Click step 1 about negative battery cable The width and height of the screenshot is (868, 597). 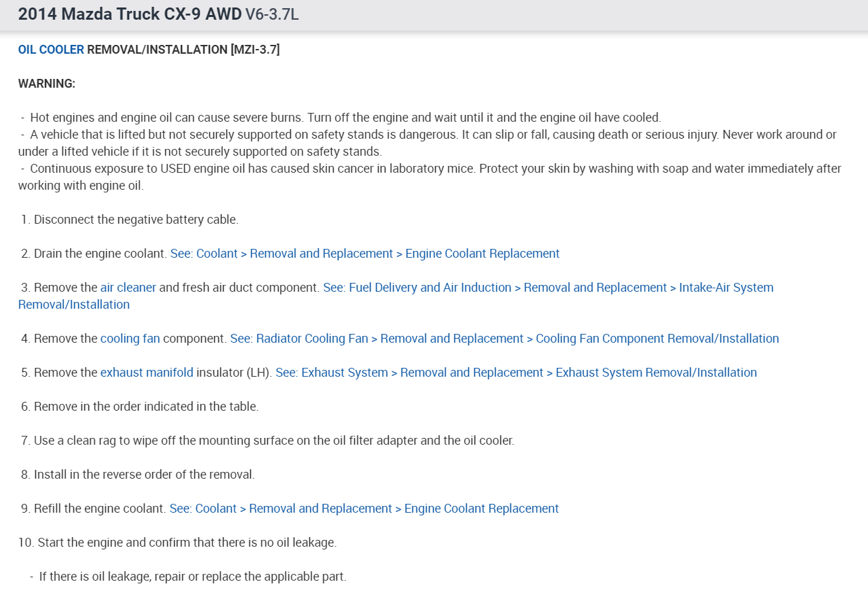pos(136,220)
